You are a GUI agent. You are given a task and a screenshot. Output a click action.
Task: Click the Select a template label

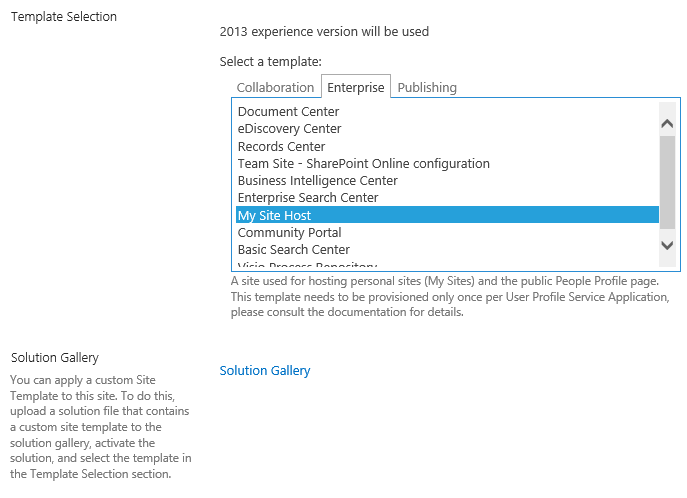(x=270, y=62)
